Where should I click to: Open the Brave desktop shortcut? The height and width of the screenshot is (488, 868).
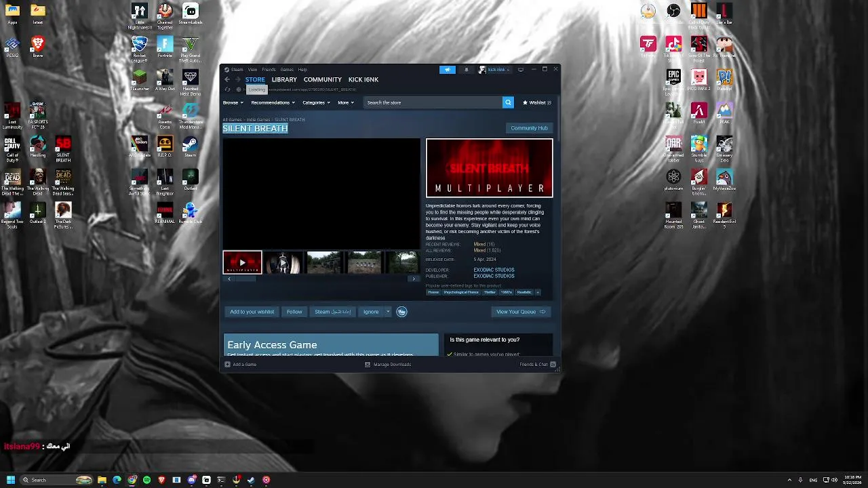pos(38,47)
